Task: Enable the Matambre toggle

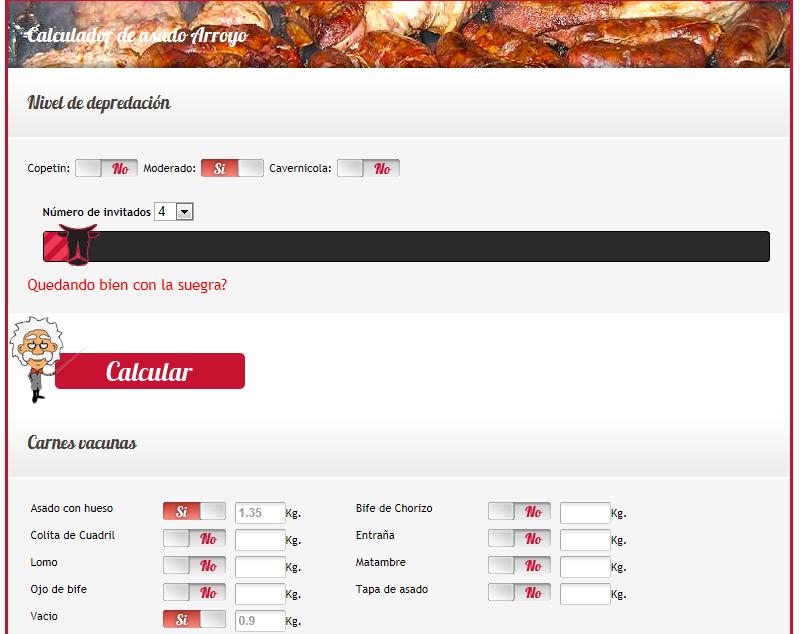Action: tap(519, 566)
